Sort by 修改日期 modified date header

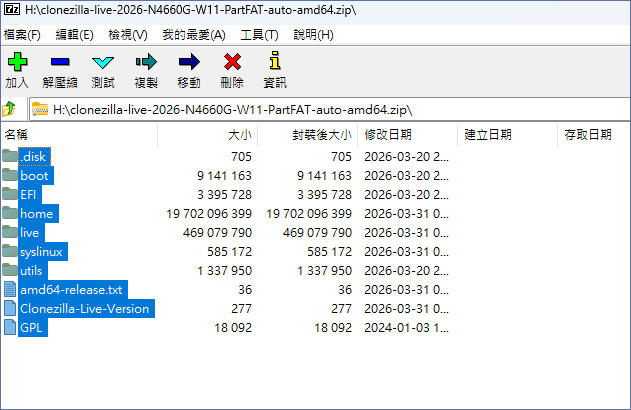[388, 134]
